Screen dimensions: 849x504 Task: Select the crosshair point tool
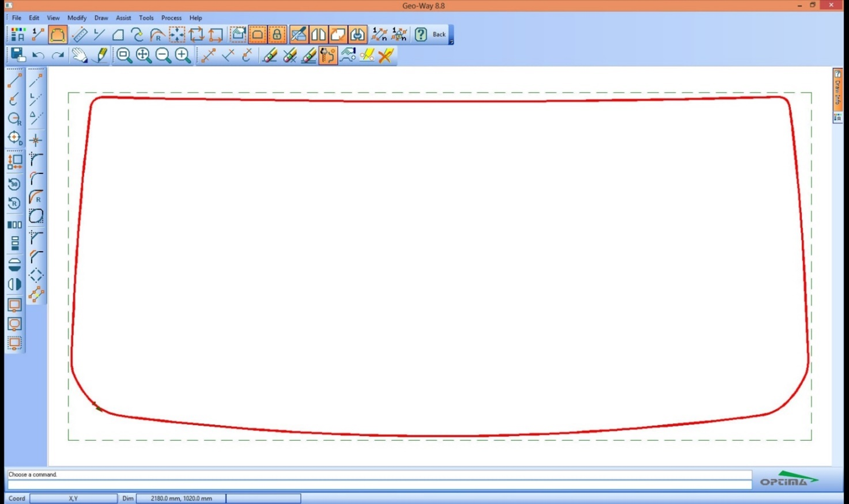point(36,140)
